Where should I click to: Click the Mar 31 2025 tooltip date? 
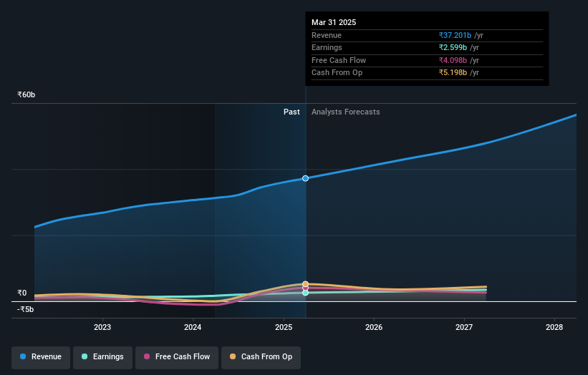(334, 22)
